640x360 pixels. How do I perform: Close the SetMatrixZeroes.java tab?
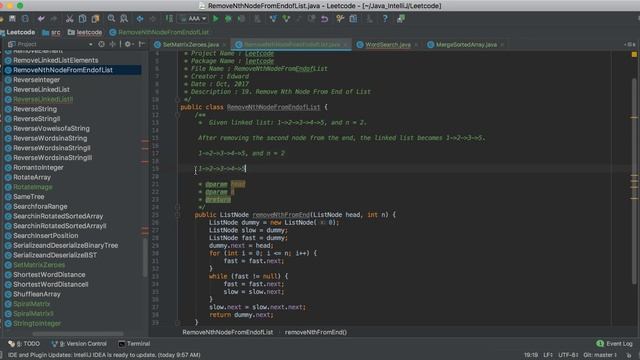pyautogui.click(x=224, y=45)
